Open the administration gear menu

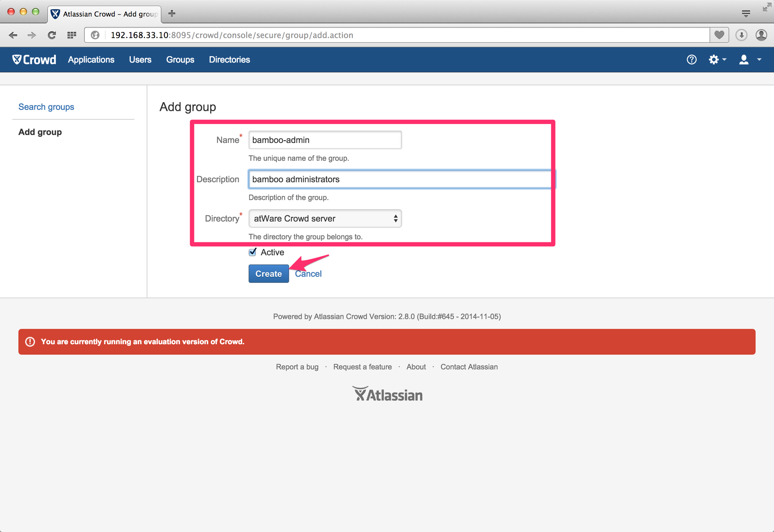[717, 60]
